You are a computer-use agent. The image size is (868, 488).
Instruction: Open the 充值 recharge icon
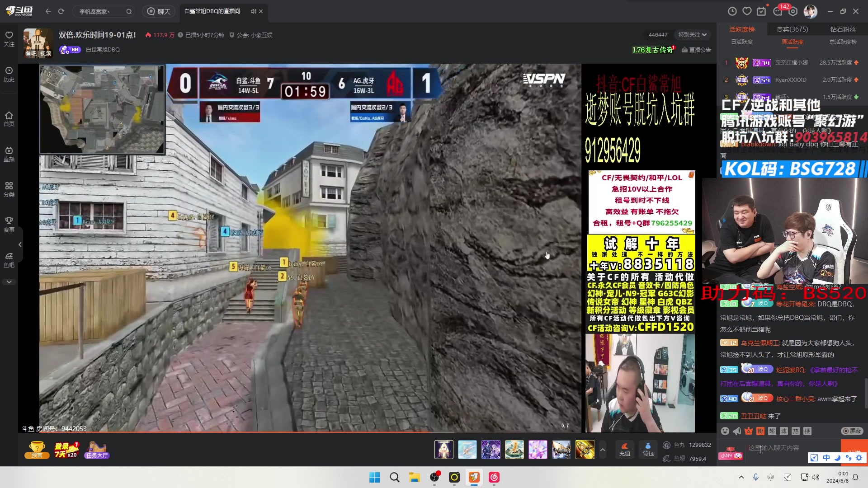625,450
